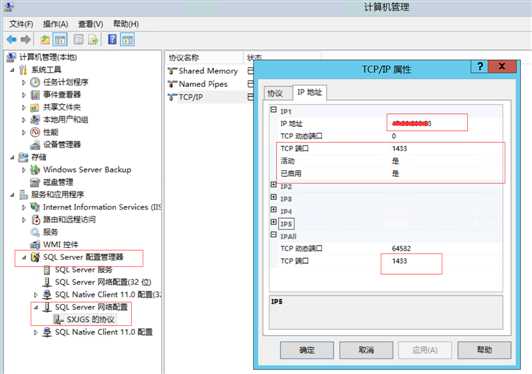Expand SQL Native Client 11.0 配置(32) node
The width and height of the screenshot is (532, 374).
point(36,295)
